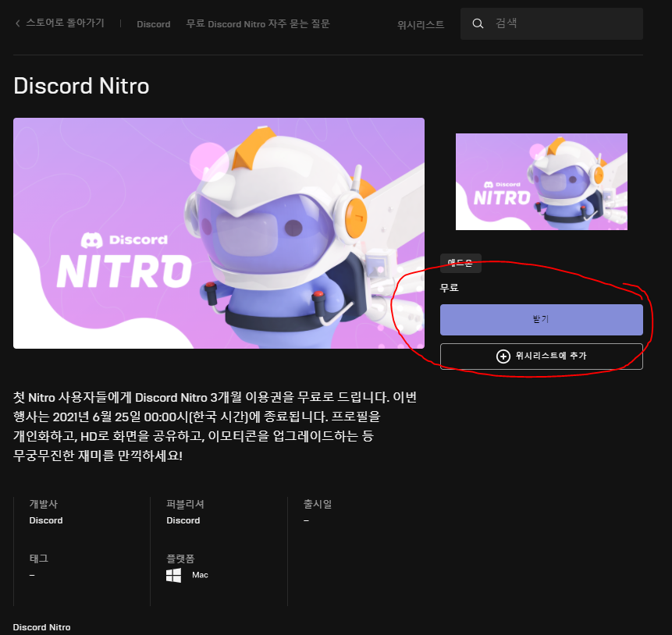
Task: Click the 퍼블리셔 publisher label
Action: (185, 504)
